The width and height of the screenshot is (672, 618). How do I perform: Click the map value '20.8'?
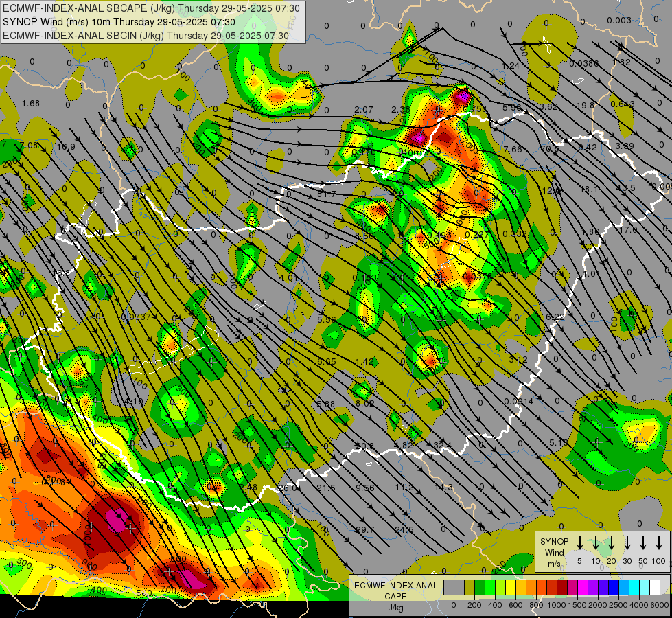coord(364,446)
